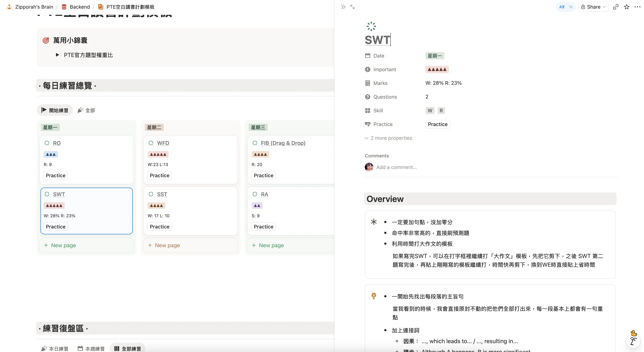Open the Share dropdown
This screenshot has width=644, height=352.
[593, 7]
